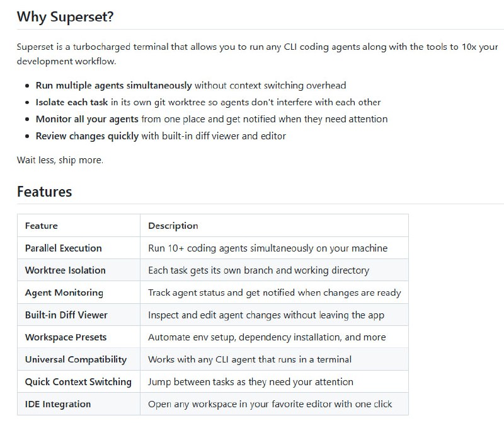504x423 pixels.
Task: Click the "Wait less, ship more." line
Action: coord(60,160)
